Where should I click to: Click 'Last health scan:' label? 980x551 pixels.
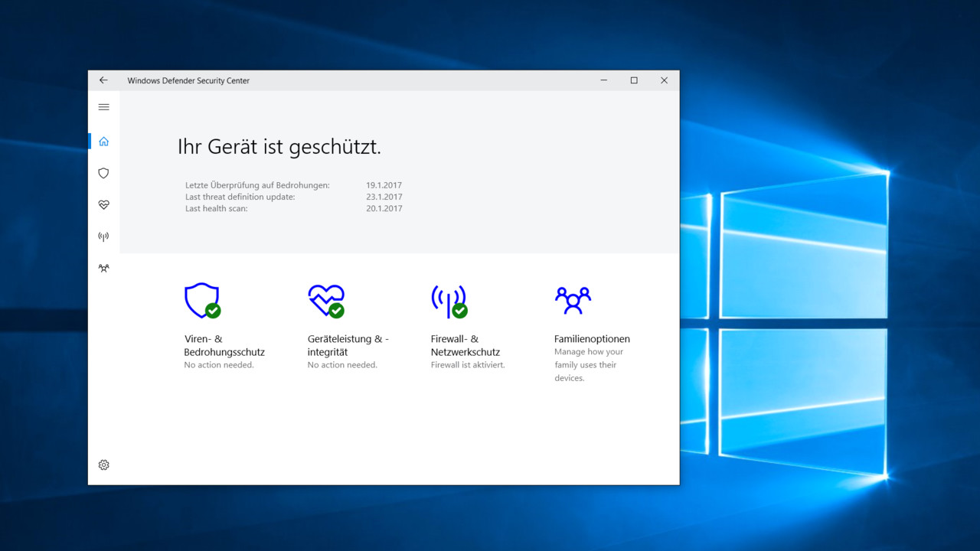tap(217, 208)
